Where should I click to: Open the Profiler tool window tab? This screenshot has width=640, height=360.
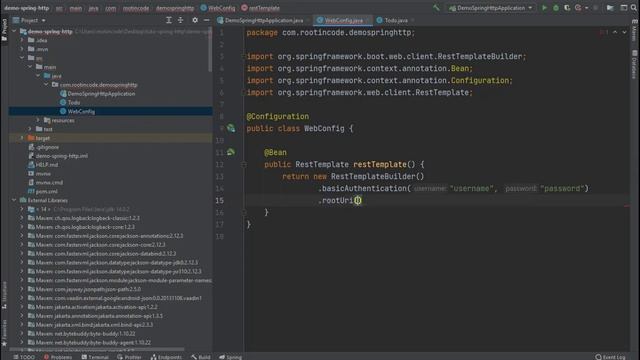[x=129, y=357]
